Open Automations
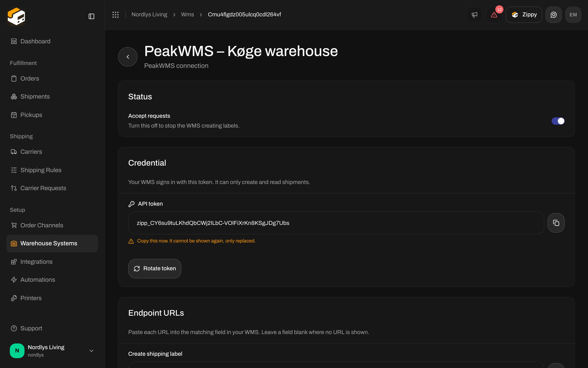Viewport: 588px width, 368px height. click(x=52, y=280)
